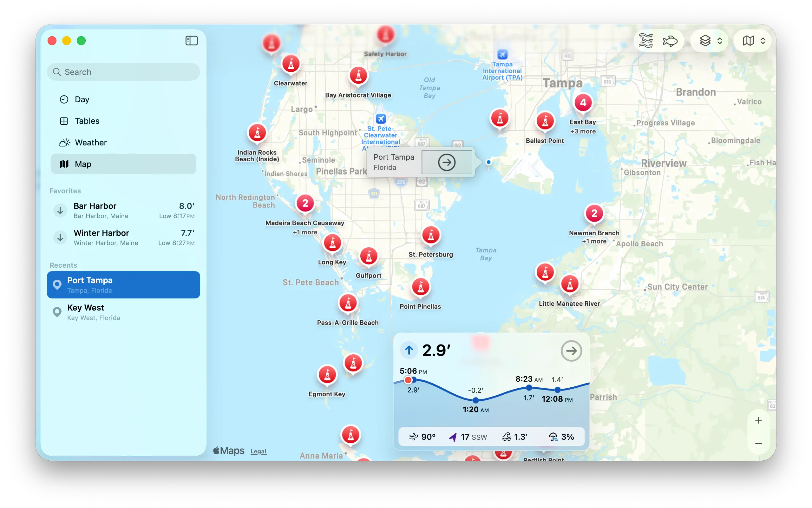Click the Safety Harbor station pin
Viewport: 812px width, 508px height.
(385, 35)
